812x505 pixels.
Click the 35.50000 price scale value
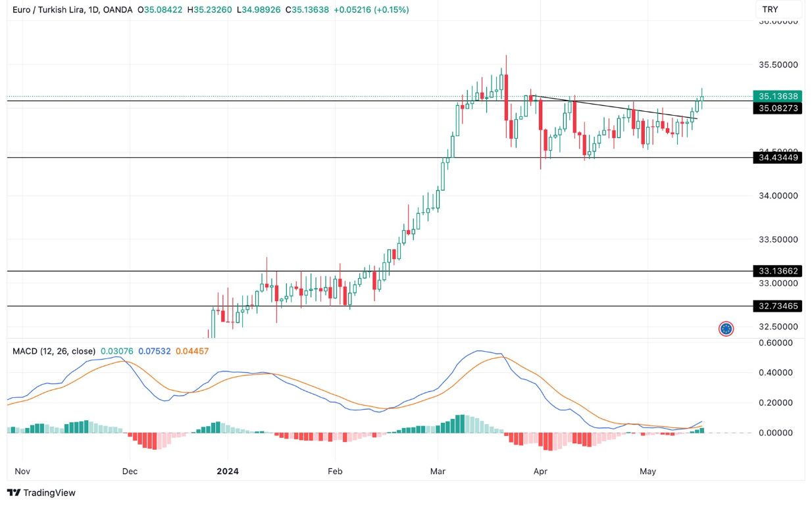[777, 64]
